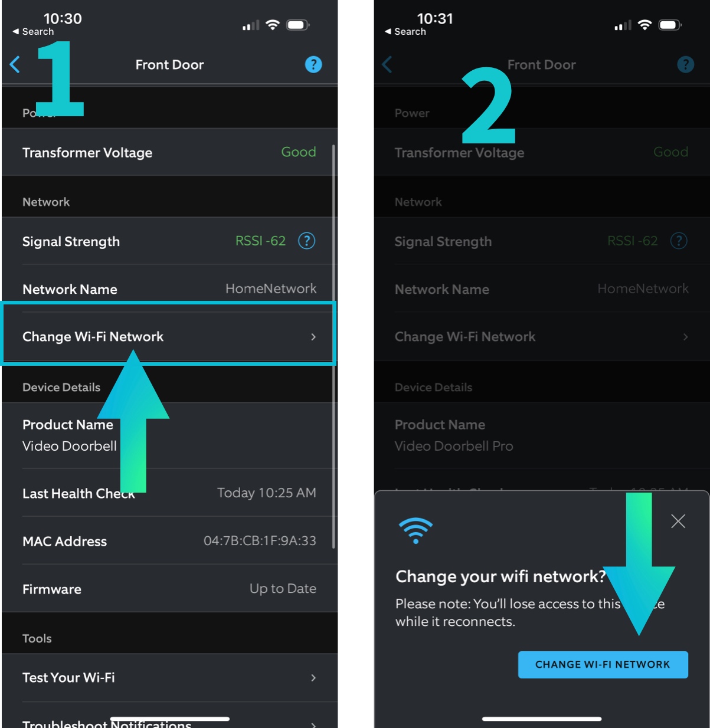Confirm with the CHANGE WI-FI NETWORK button
Viewport: 710px width, 728px height.
tap(603, 665)
